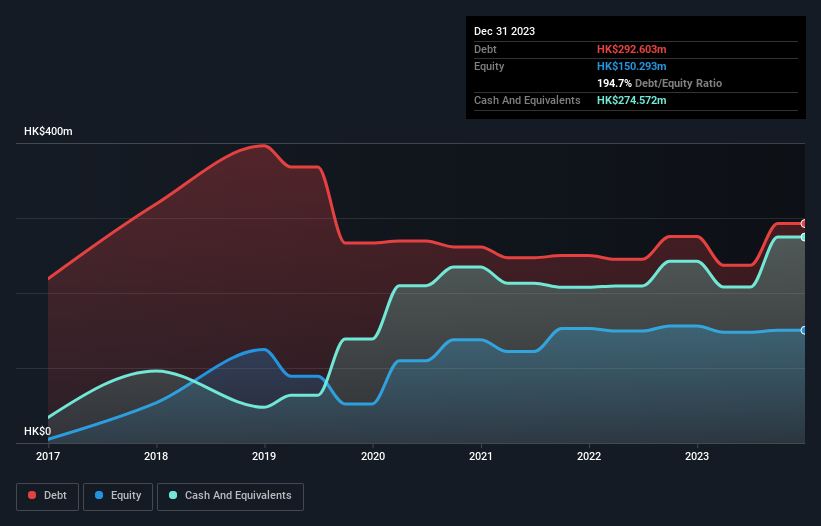821x526 pixels.
Task: Click the Equity value HK$150.293m
Action: pyautogui.click(x=631, y=66)
